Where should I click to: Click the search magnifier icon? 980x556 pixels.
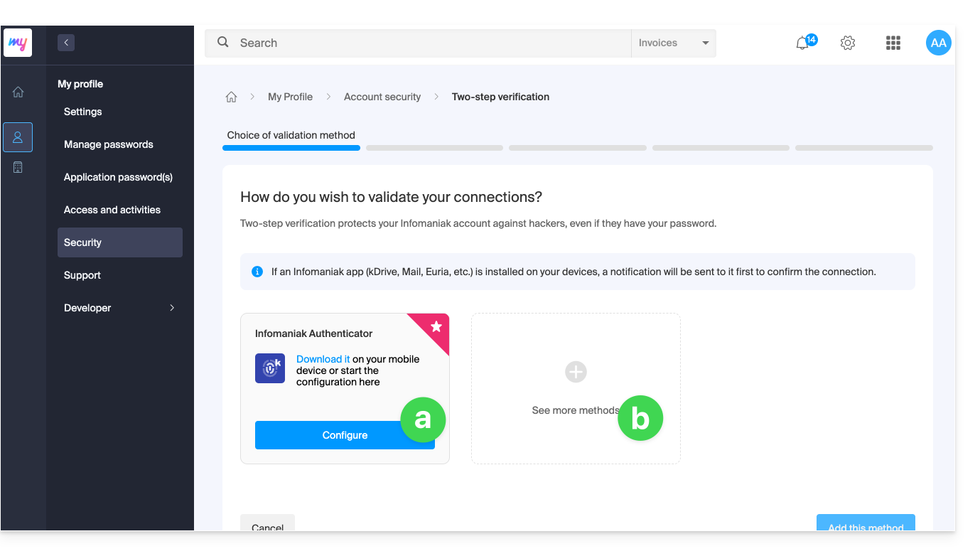click(x=223, y=43)
